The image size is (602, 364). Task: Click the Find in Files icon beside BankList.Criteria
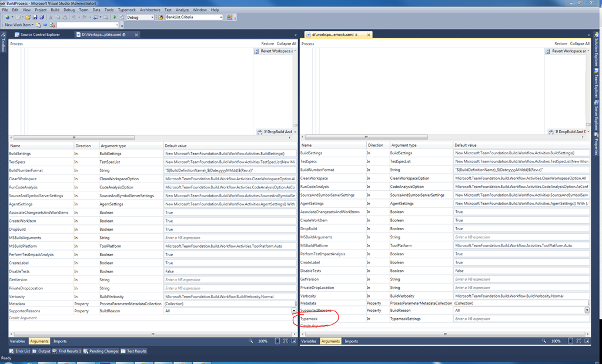pyautogui.click(x=160, y=17)
